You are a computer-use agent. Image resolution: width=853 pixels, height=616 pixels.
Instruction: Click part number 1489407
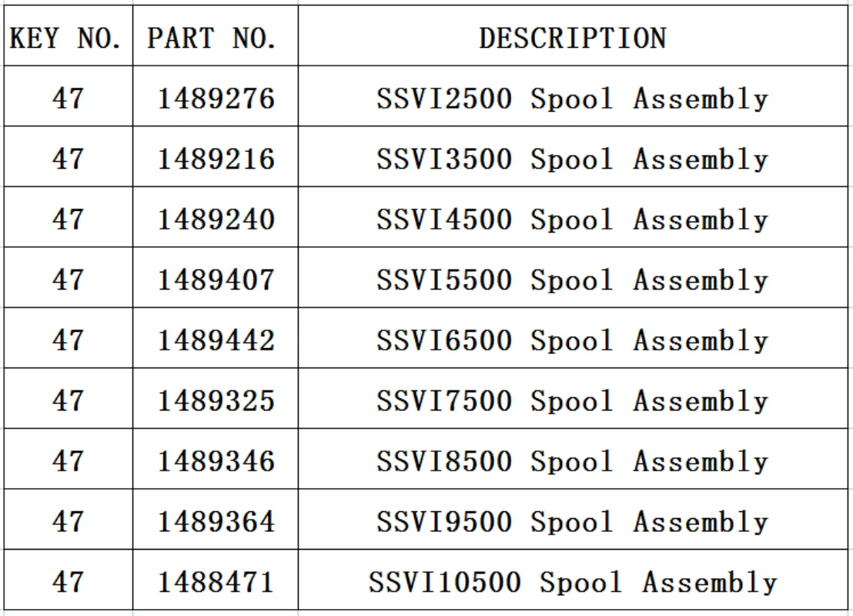[216, 280]
